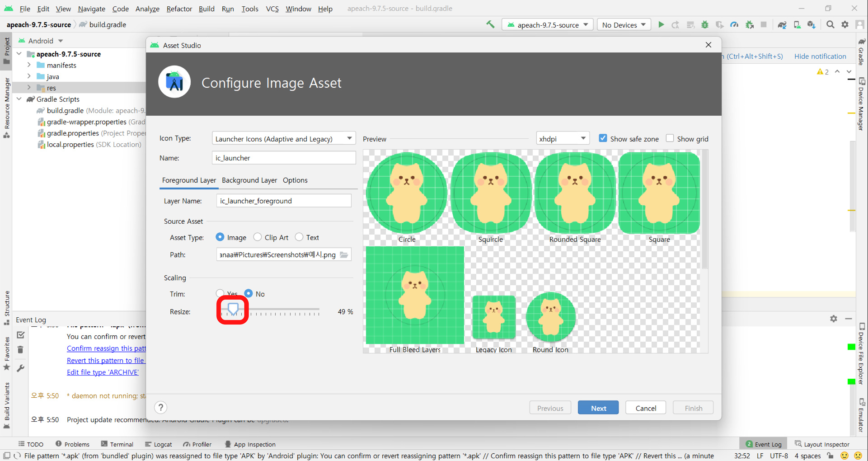Switch to the Background Layer tab

[x=249, y=180]
